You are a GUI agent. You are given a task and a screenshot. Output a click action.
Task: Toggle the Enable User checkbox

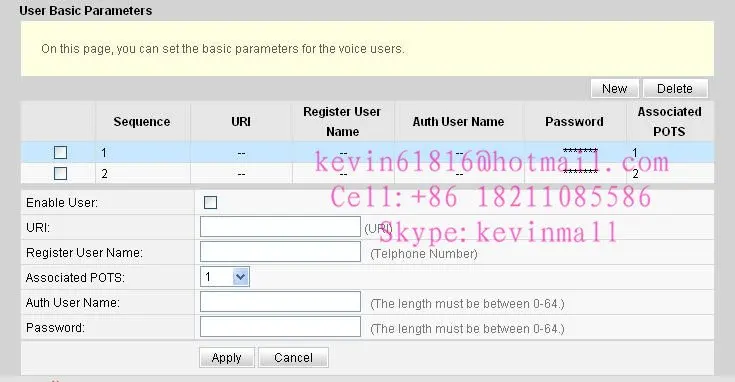210,202
